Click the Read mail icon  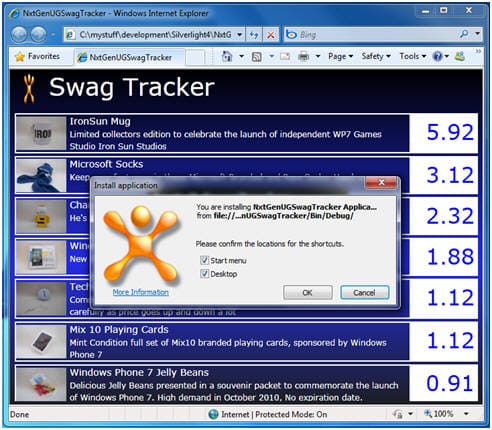[x=285, y=57]
